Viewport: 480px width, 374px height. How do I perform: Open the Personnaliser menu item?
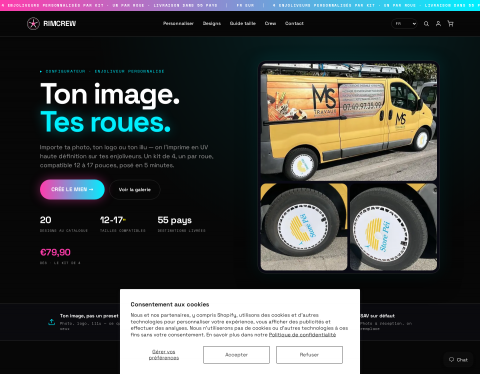click(x=178, y=23)
